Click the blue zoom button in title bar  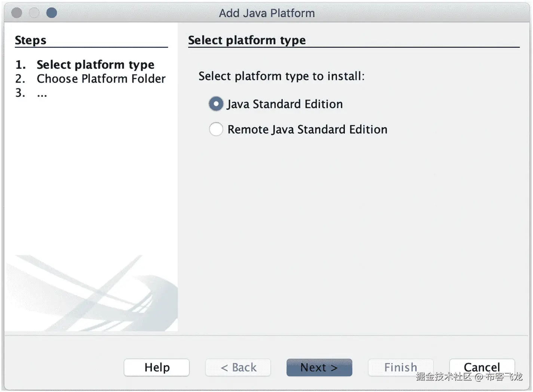(x=52, y=13)
